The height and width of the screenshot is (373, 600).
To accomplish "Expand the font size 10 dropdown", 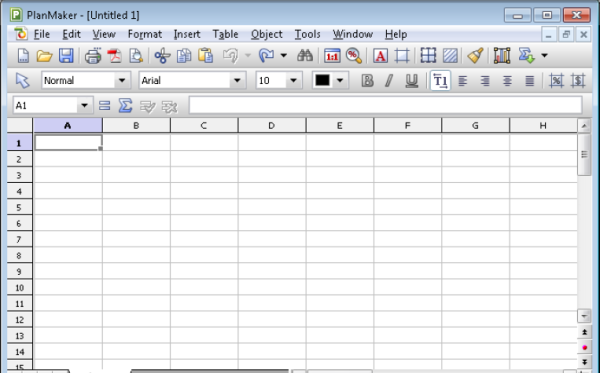I will coord(293,81).
